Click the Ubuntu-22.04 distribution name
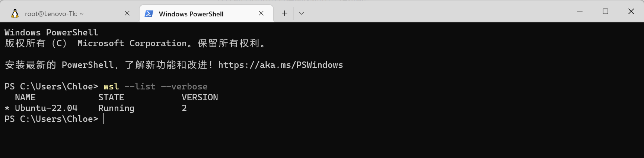644x158 pixels. point(46,108)
